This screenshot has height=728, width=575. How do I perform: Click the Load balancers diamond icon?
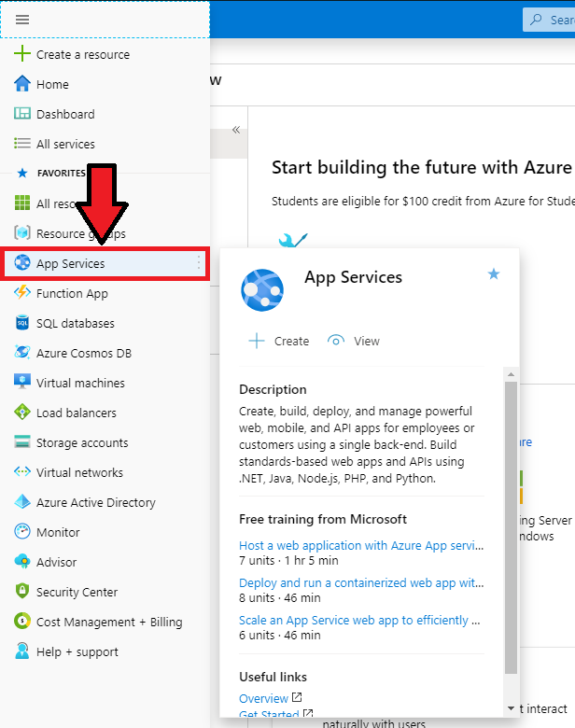21,413
